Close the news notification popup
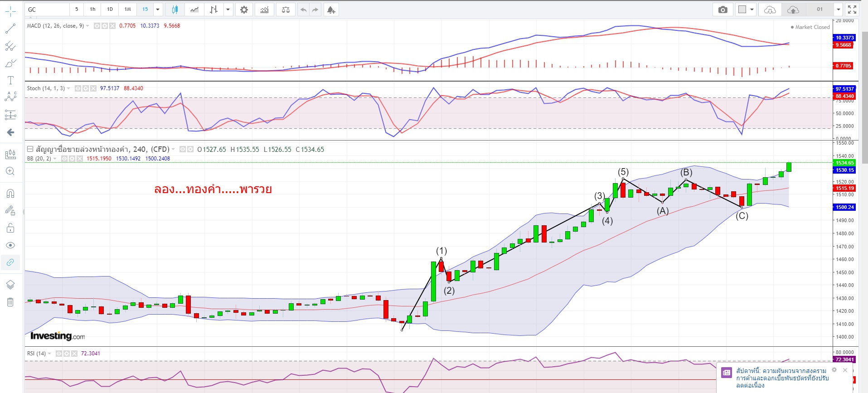 (845, 370)
